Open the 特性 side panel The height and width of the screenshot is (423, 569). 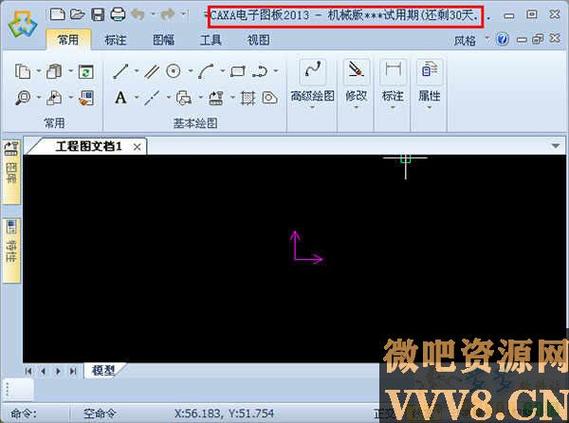click(x=11, y=250)
